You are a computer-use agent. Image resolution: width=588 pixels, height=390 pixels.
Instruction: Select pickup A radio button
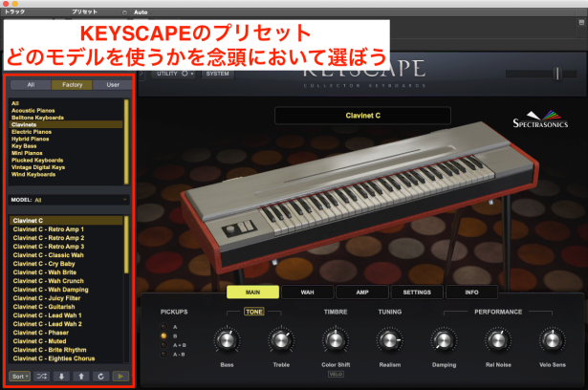pos(163,327)
